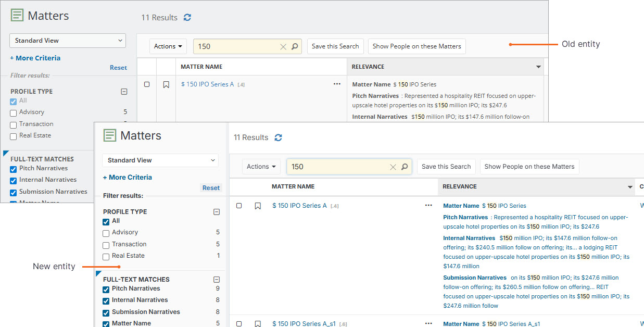The width and height of the screenshot is (644, 327).
Task: Collapse Profile Type section in old entity window
Action: click(x=124, y=91)
